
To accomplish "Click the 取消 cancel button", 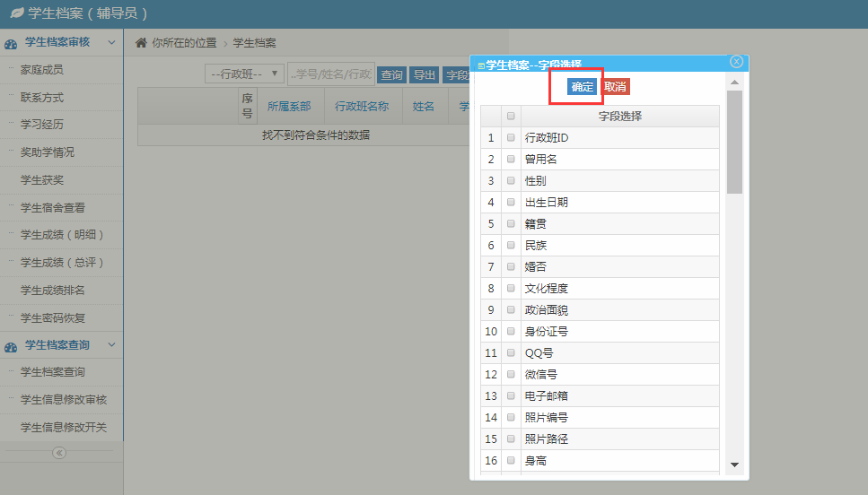I will pyautogui.click(x=615, y=87).
